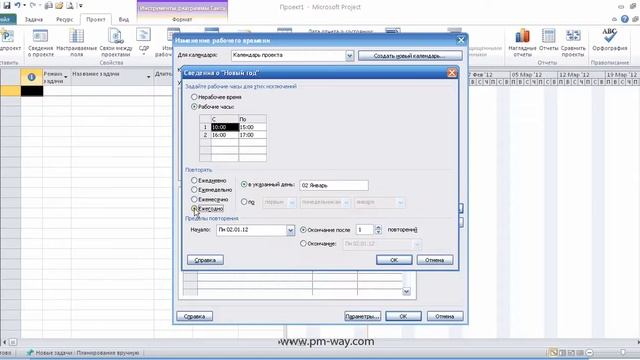Open the weekday 'понедельникам' dropdown
This screenshot has width=640, height=360.
pyautogui.click(x=347, y=202)
